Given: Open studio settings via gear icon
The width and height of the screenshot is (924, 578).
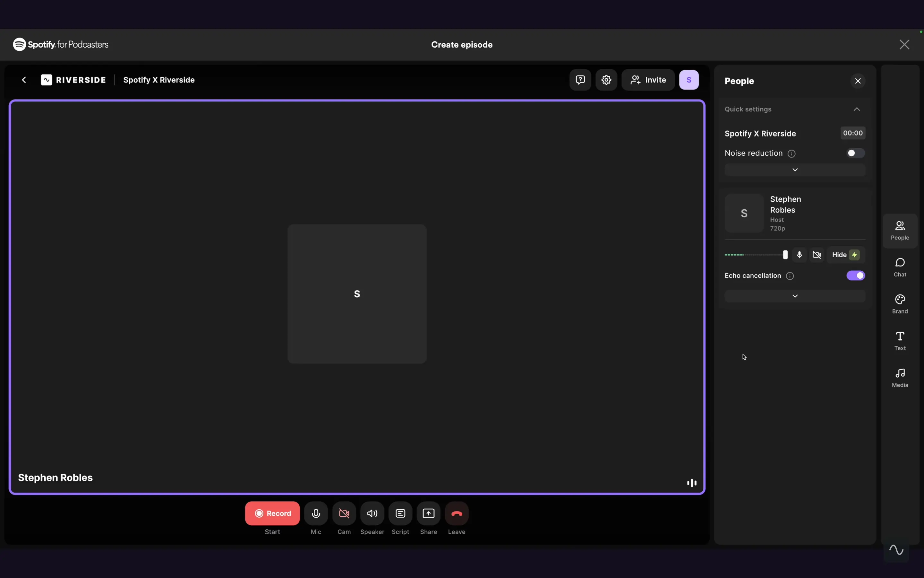Looking at the screenshot, I should (x=606, y=80).
